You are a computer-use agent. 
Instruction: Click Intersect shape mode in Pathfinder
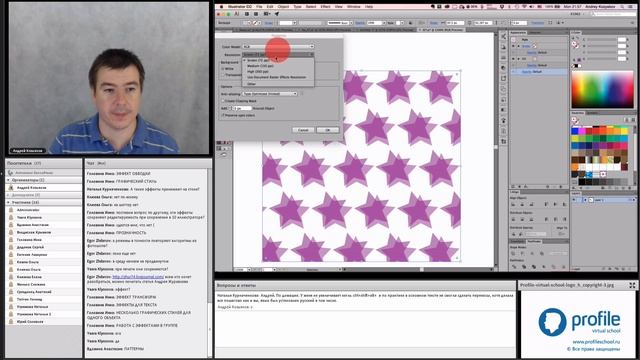click(532, 253)
